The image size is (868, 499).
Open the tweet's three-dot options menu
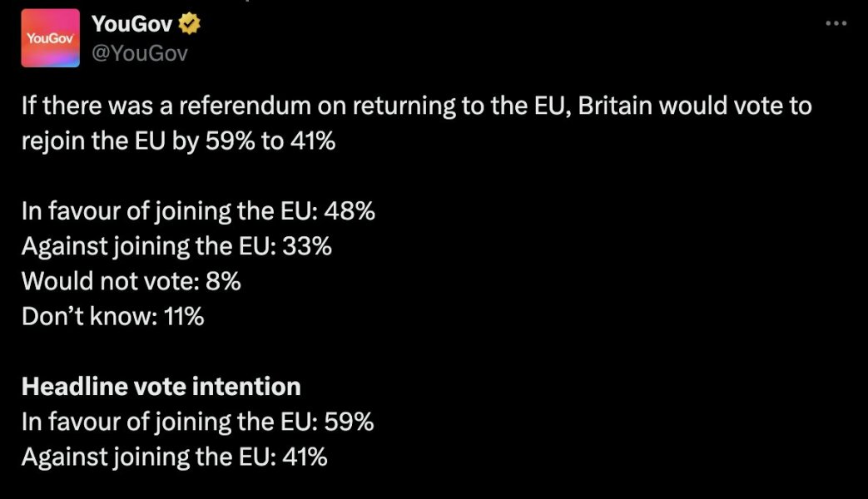tap(836, 23)
